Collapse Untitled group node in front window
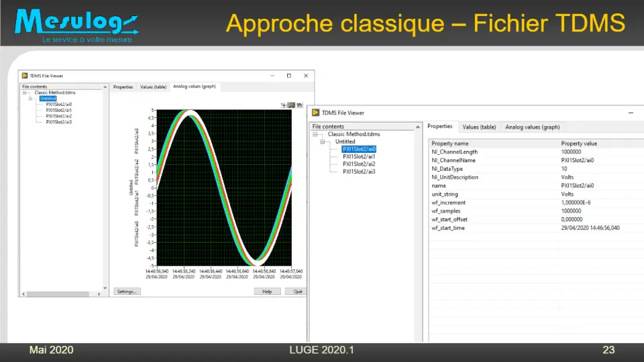Viewport: 644px width, 362px height. click(323, 141)
